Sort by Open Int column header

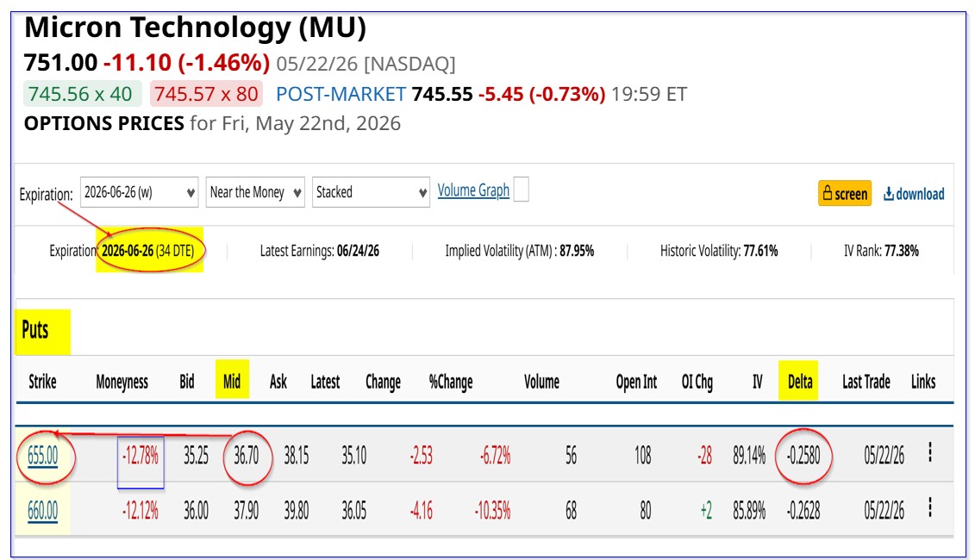636,382
